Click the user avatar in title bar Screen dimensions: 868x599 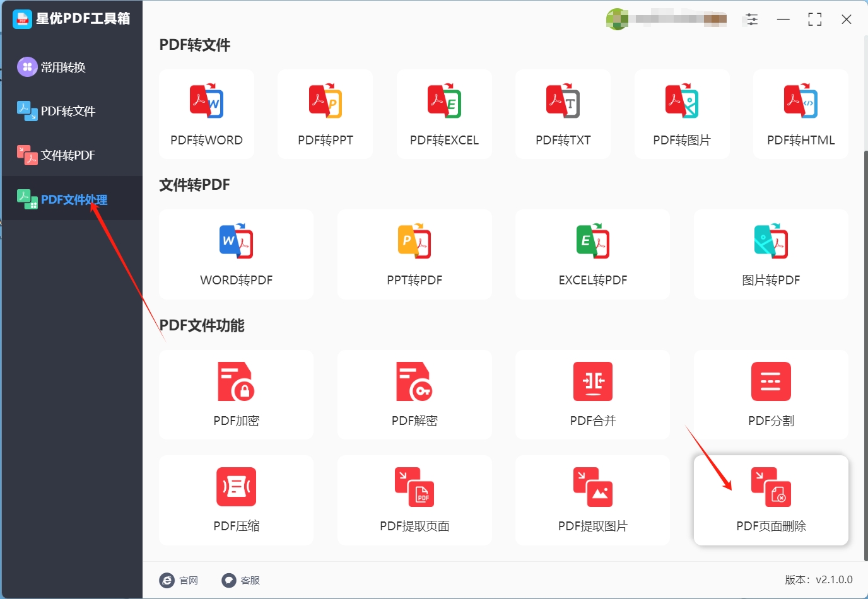[x=617, y=20]
